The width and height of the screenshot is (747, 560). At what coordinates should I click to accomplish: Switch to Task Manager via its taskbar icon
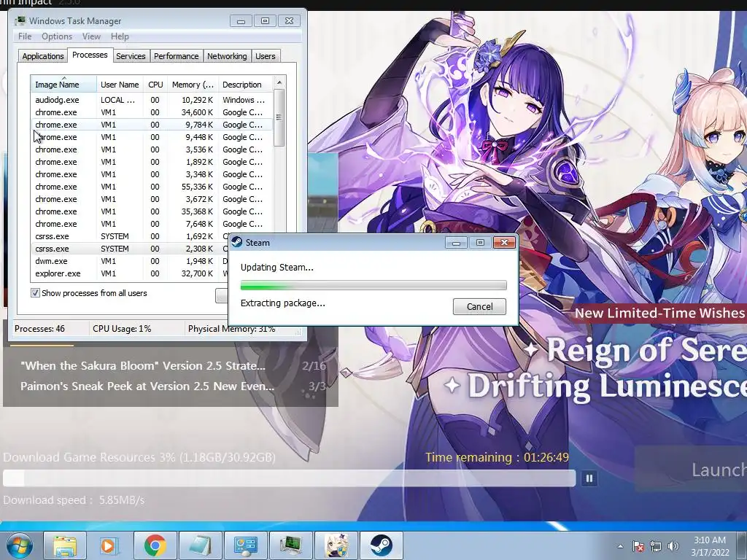point(290,545)
